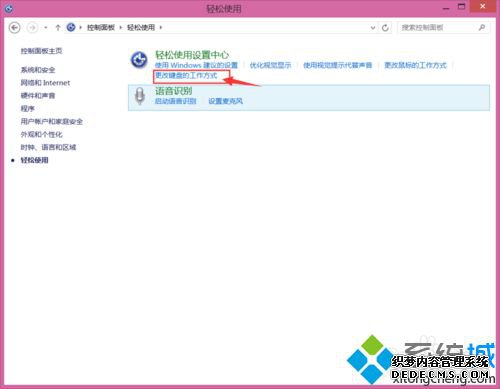Open 网络和 Internet category
Screen dimensions: 500x389
45,83
